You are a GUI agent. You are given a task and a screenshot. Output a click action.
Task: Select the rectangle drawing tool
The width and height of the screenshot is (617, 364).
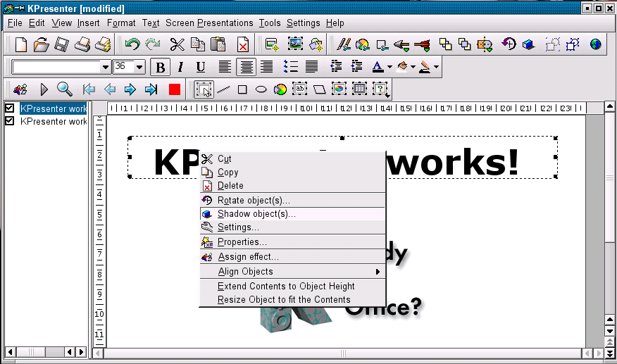(242, 89)
